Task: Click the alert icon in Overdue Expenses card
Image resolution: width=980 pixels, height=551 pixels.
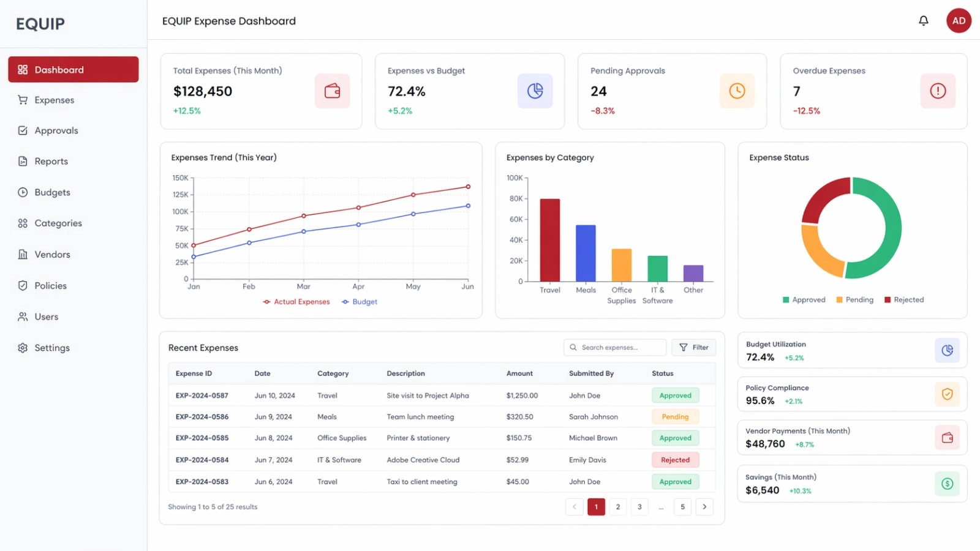Action: point(937,91)
